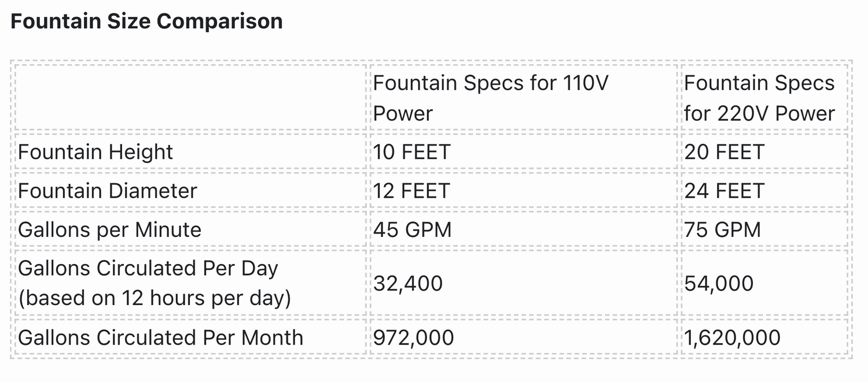Click the based on 12 hours per day note
Screen dimensions: 868x382
(154, 298)
